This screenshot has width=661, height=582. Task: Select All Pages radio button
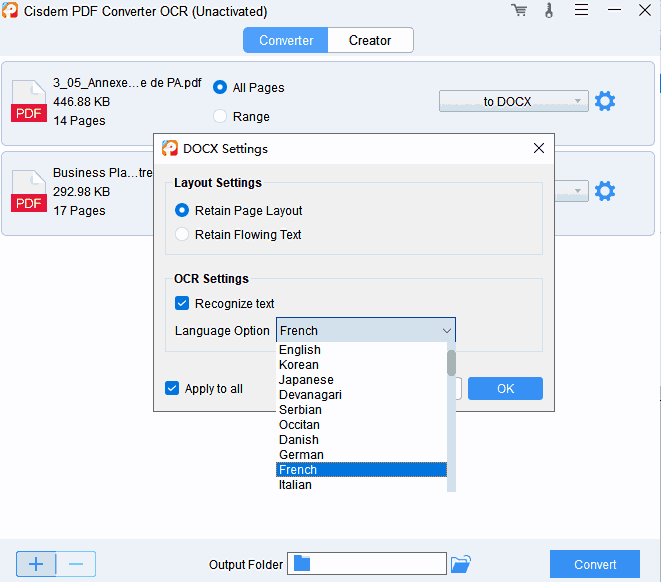pos(220,87)
